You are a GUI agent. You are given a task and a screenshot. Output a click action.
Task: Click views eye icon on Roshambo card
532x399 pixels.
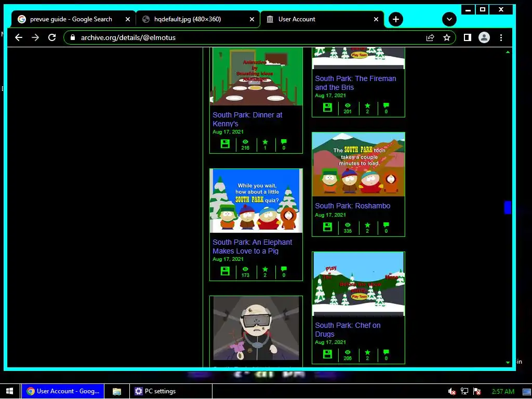pyautogui.click(x=348, y=225)
